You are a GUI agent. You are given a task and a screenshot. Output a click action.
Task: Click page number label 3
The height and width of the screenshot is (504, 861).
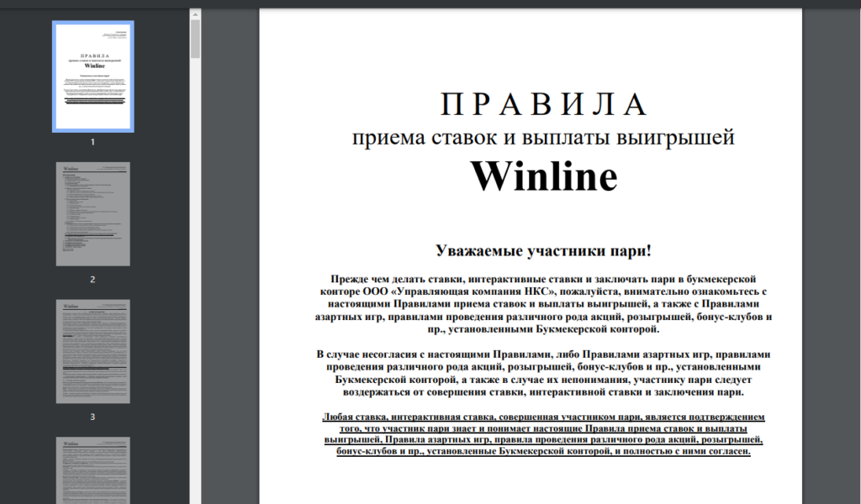coord(92,417)
